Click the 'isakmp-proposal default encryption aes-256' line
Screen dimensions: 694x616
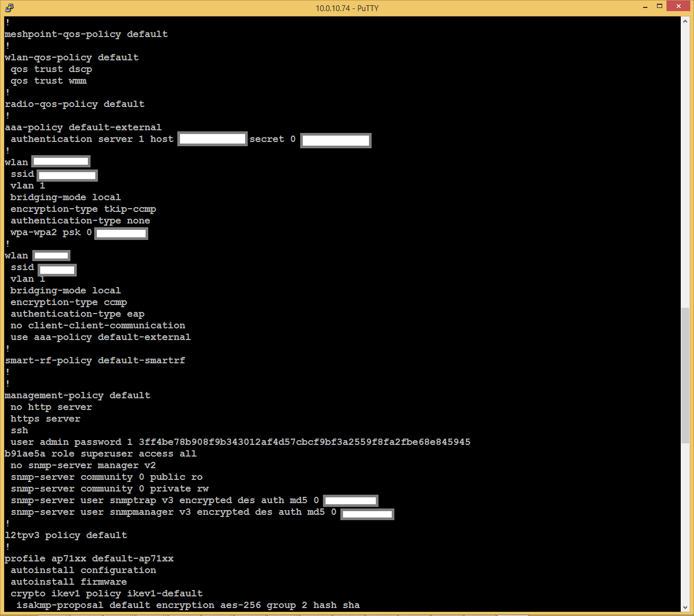click(x=188, y=605)
